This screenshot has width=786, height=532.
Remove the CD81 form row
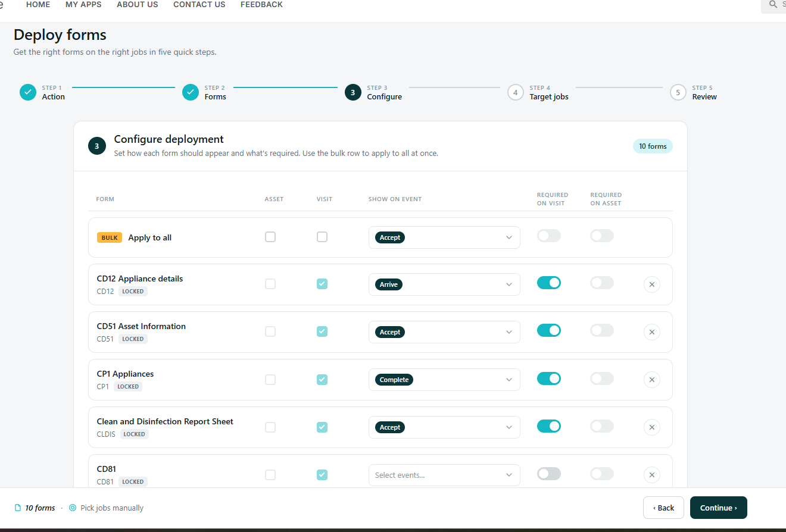pyautogui.click(x=651, y=475)
